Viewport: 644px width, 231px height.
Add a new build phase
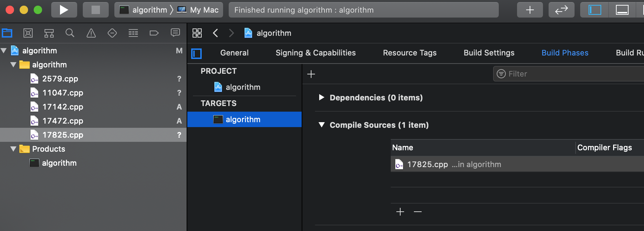click(x=311, y=74)
